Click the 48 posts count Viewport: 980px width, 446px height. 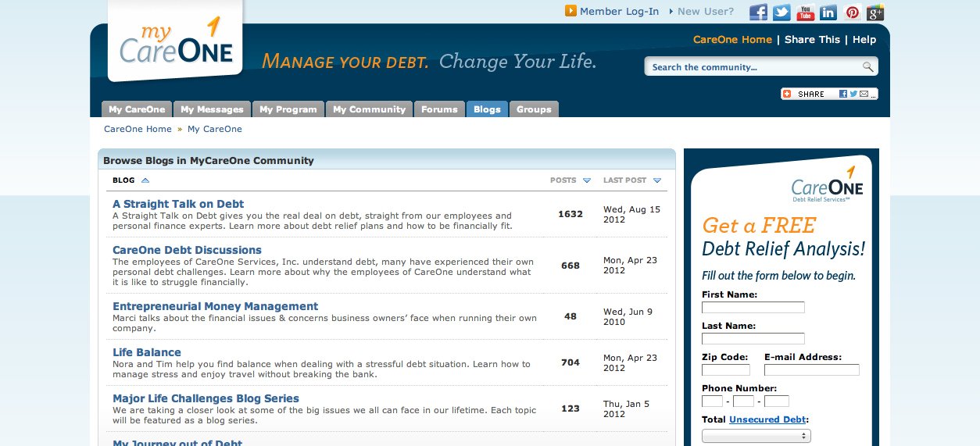pyautogui.click(x=570, y=316)
